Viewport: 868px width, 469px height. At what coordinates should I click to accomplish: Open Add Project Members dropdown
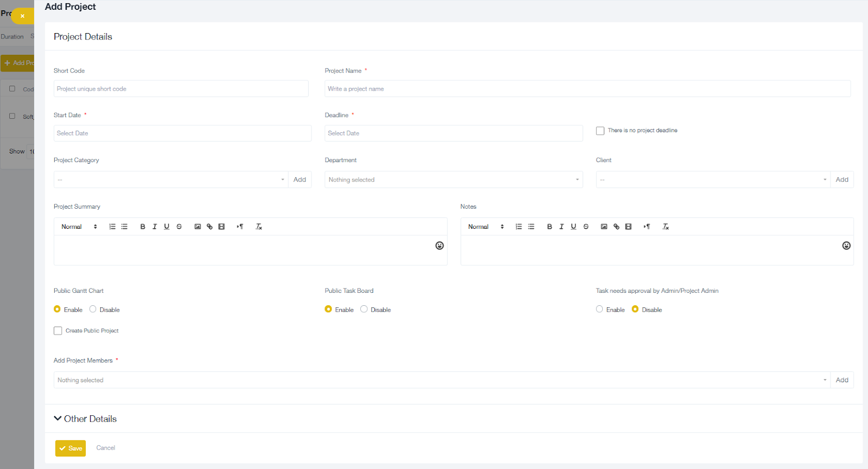(442, 380)
